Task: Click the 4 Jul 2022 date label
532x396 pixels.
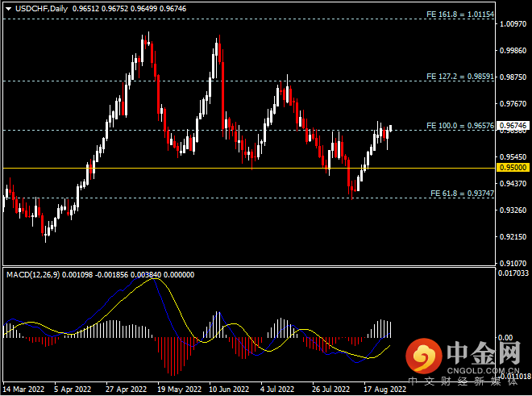Action: pyautogui.click(x=277, y=390)
